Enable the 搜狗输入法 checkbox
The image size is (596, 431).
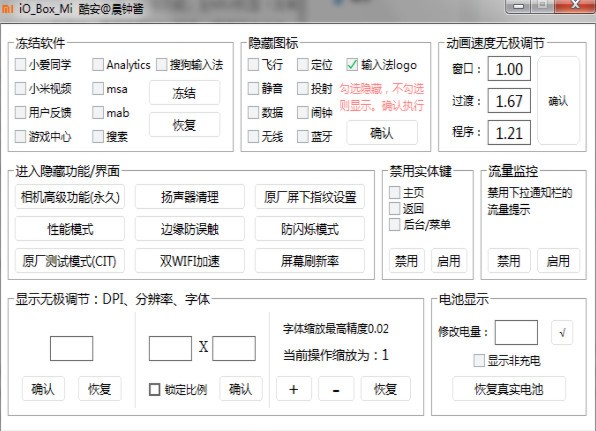click(x=162, y=65)
